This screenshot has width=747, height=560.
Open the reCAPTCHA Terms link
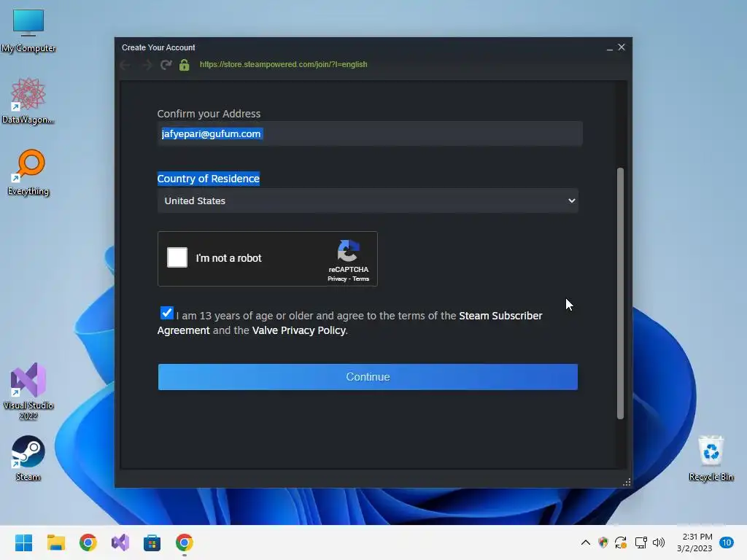click(360, 279)
